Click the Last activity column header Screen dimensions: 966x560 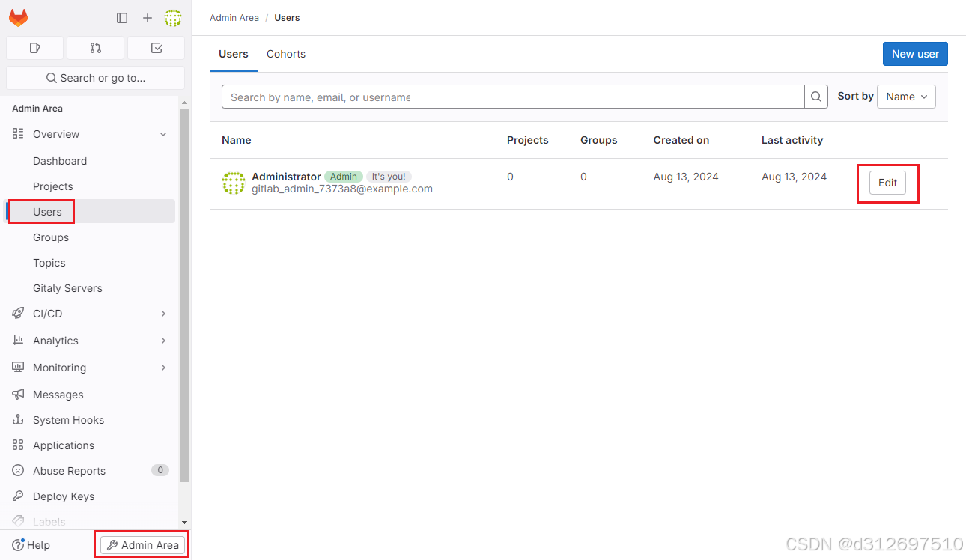(792, 140)
